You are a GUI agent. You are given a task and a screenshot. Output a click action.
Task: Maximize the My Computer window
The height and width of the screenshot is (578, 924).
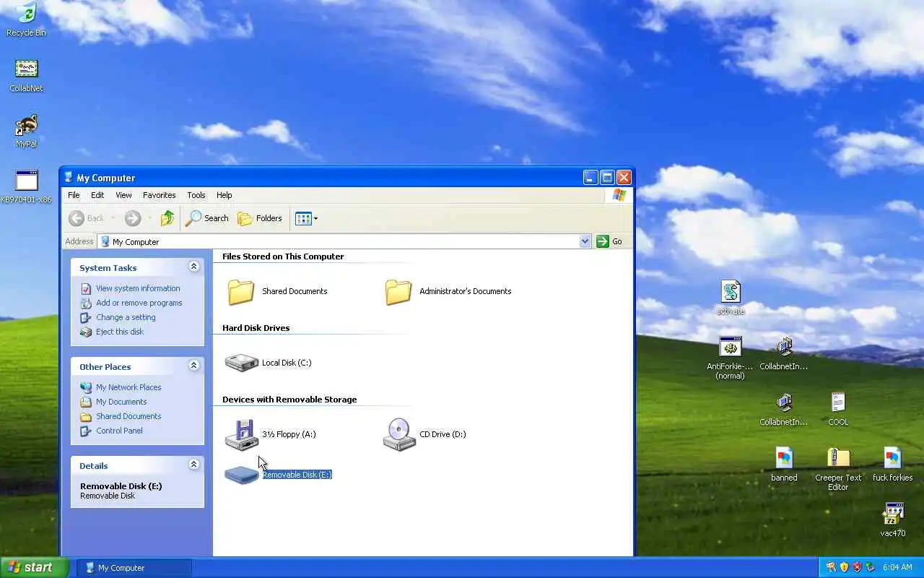pyautogui.click(x=607, y=177)
